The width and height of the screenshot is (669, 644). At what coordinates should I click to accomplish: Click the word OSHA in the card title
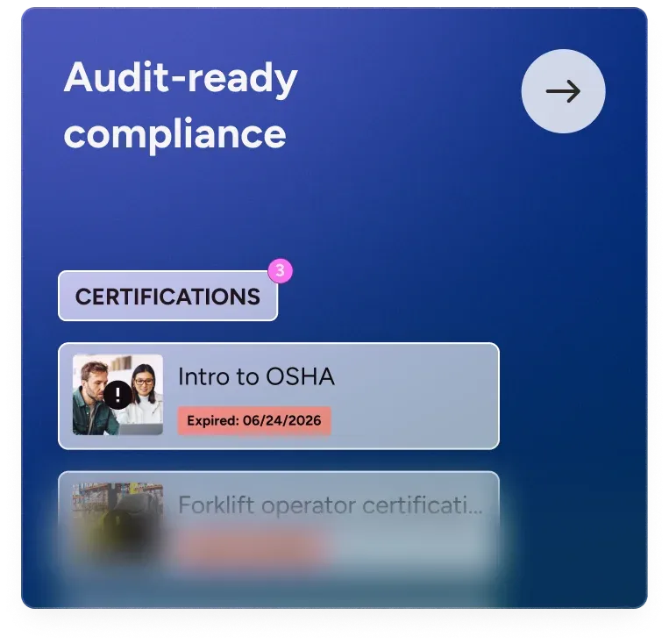pyautogui.click(x=300, y=376)
